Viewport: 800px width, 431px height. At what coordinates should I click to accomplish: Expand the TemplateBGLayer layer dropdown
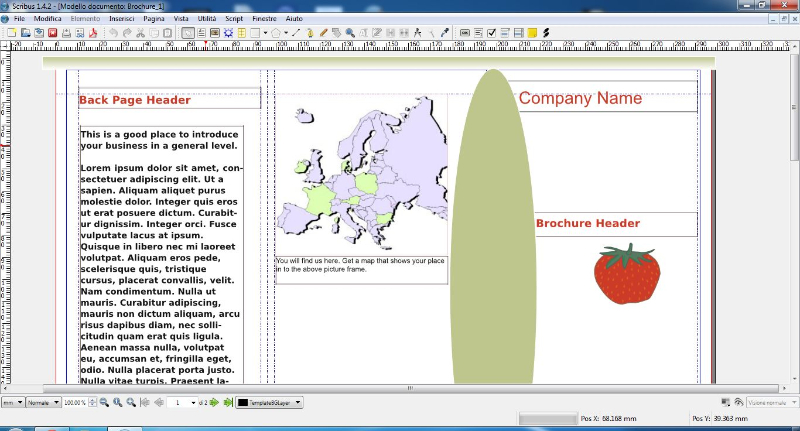tap(298, 402)
